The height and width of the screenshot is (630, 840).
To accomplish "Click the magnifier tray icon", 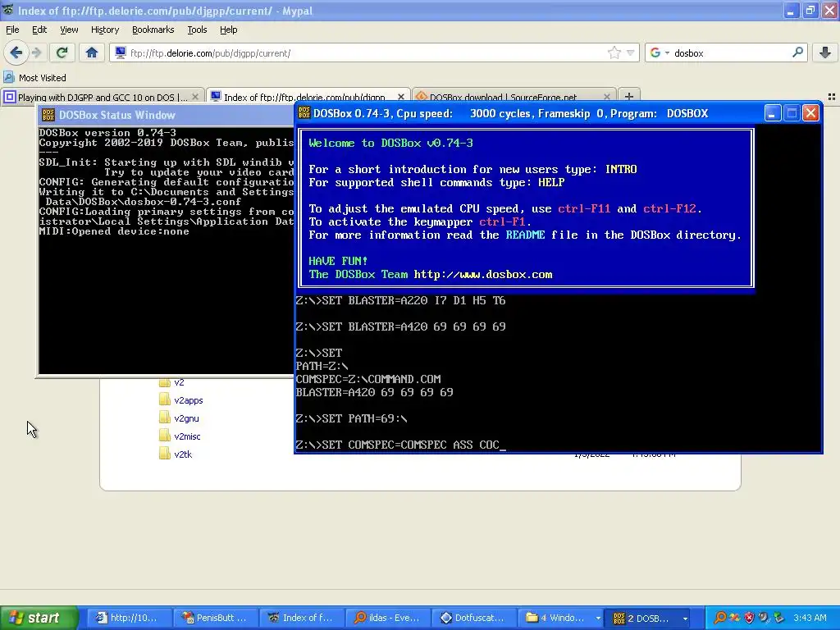I will point(720,618).
